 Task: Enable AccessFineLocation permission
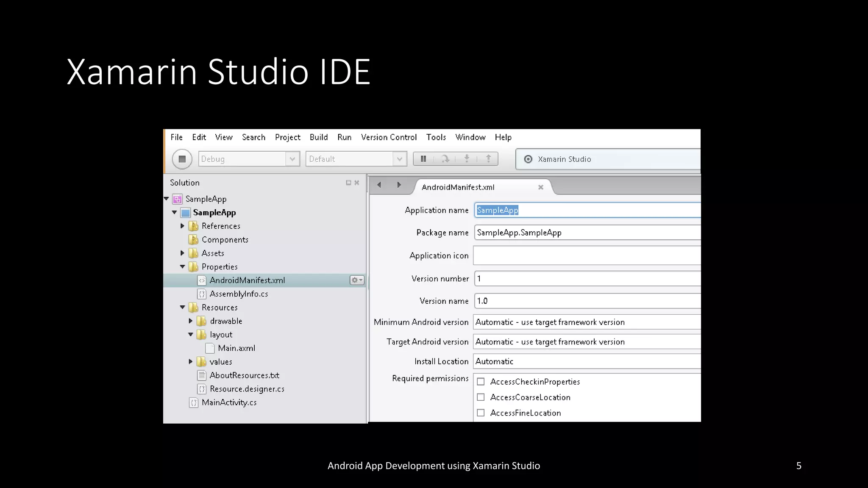481,413
